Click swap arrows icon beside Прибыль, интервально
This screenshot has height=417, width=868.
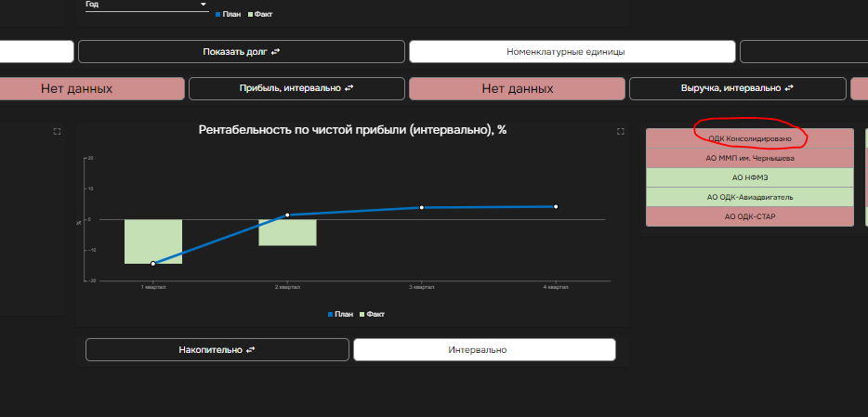(x=349, y=89)
